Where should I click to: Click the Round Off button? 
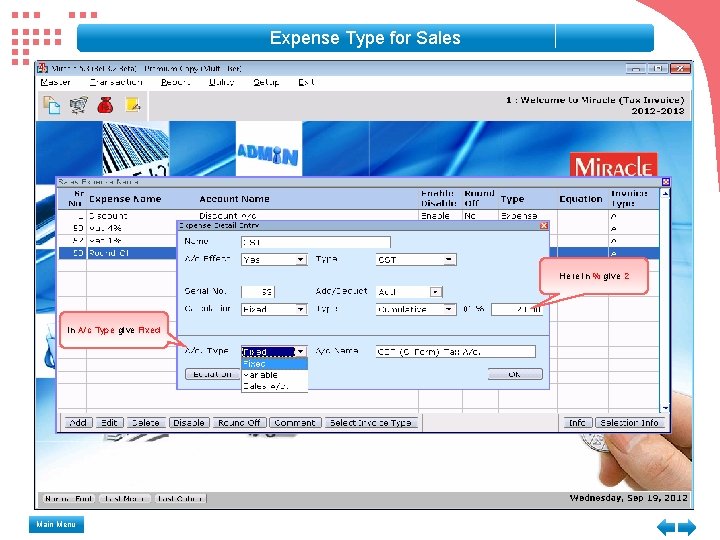click(239, 422)
